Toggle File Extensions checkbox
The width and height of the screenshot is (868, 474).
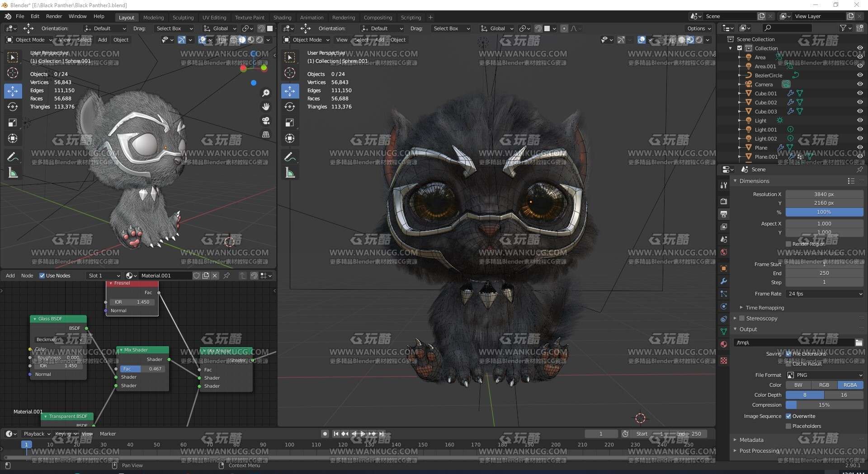pyautogui.click(x=788, y=354)
